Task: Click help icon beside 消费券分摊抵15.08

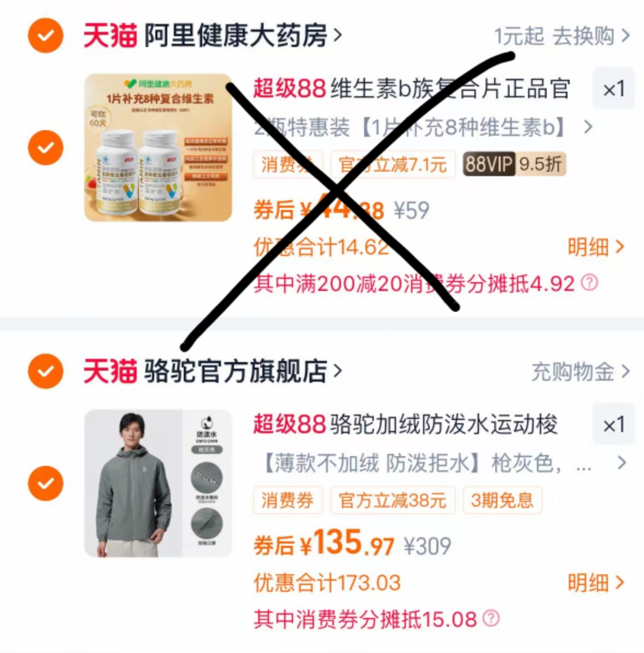Action: [x=491, y=619]
